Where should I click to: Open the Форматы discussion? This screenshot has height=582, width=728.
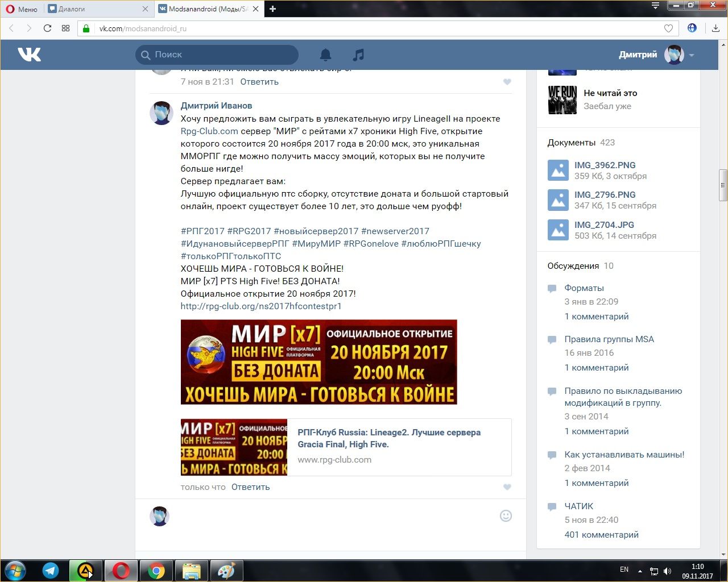584,288
